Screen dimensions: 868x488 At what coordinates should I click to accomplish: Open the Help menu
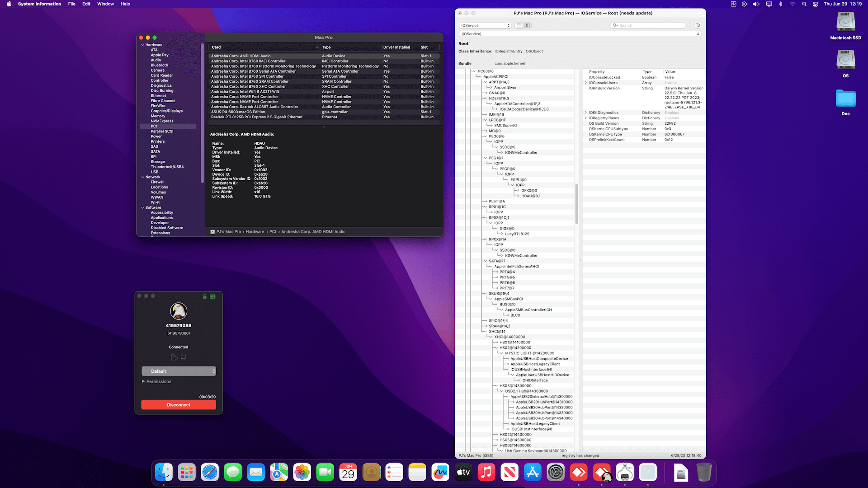tap(125, 4)
